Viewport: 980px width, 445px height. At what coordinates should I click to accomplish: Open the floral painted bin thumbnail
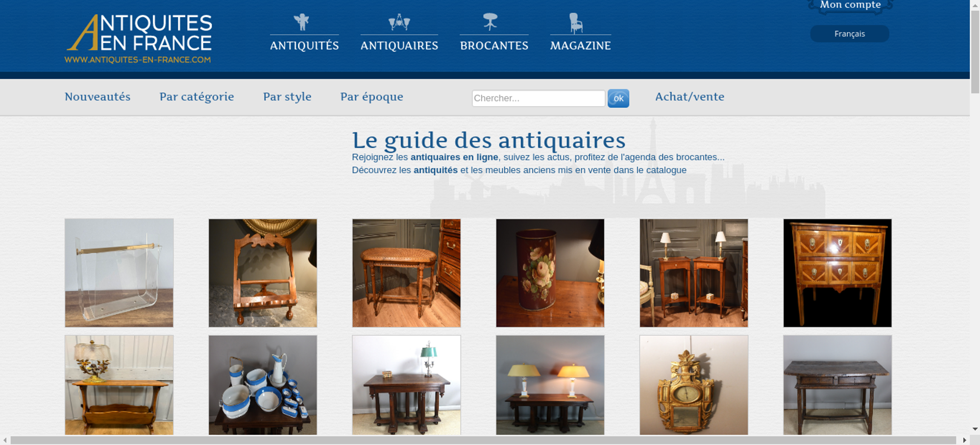(550, 273)
